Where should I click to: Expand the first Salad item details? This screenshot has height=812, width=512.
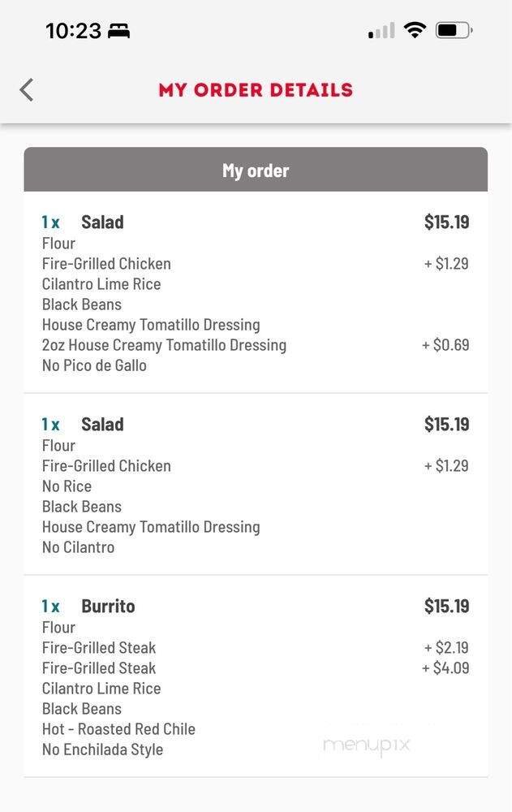pyautogui.click(x=102, y=222)
